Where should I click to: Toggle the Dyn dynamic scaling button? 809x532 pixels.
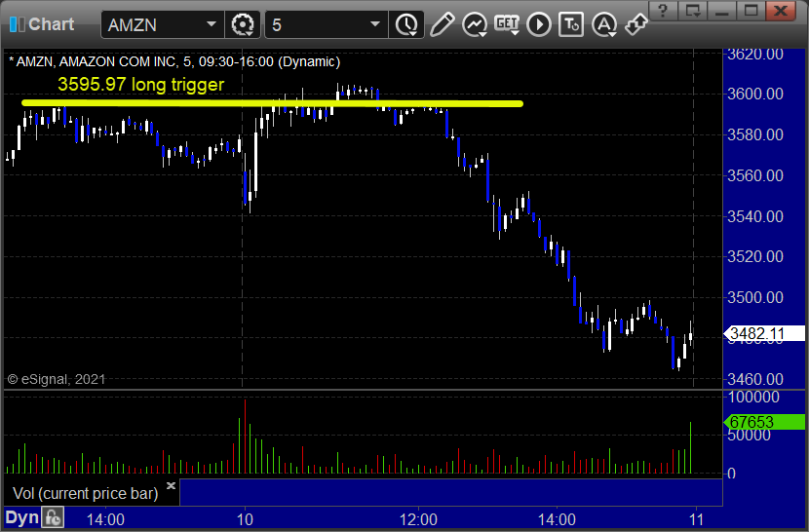22,517
